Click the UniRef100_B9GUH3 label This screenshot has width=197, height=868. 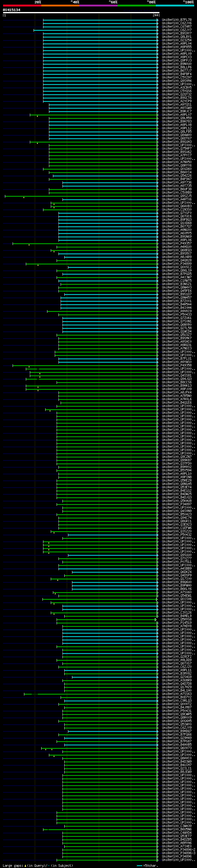[x=177, y=142]
